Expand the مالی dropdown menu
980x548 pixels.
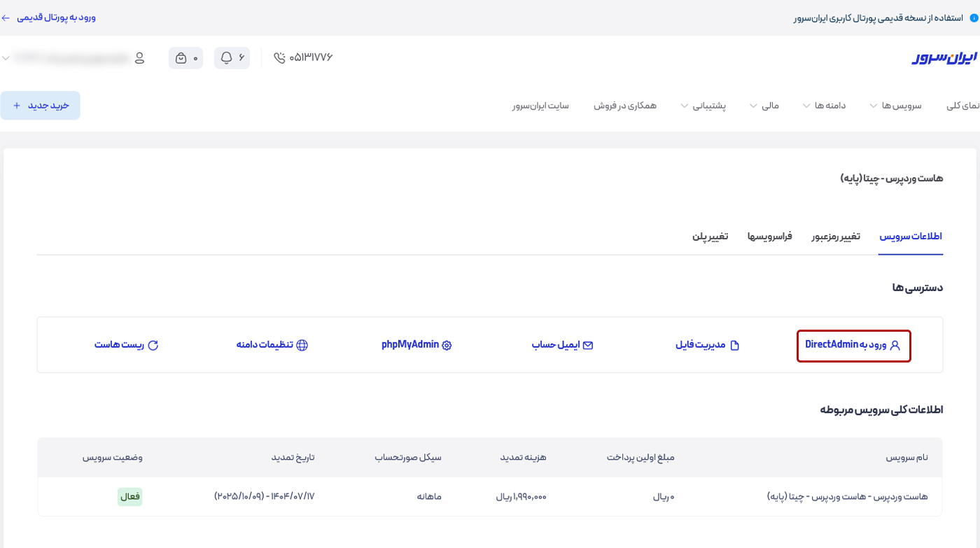point(764,106)
